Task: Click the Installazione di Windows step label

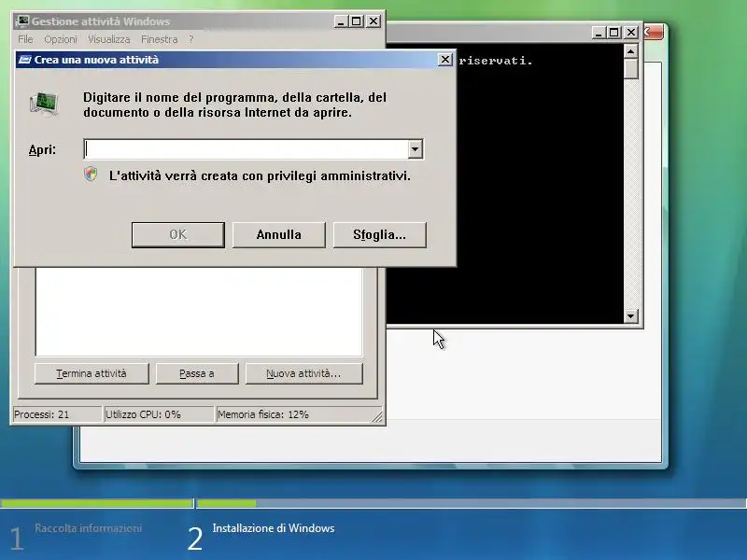Action: (274, 528)
